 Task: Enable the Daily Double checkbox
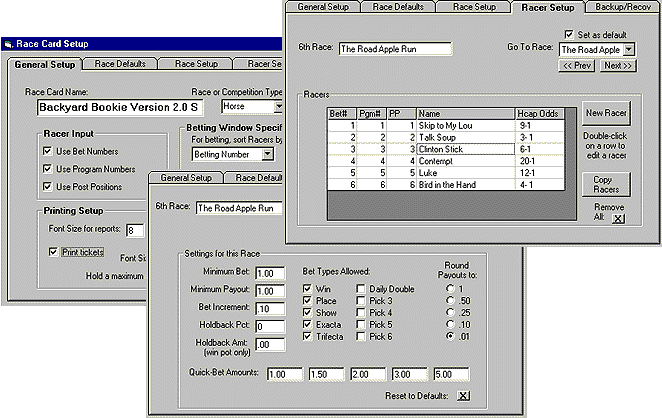(x=361, y=289)
